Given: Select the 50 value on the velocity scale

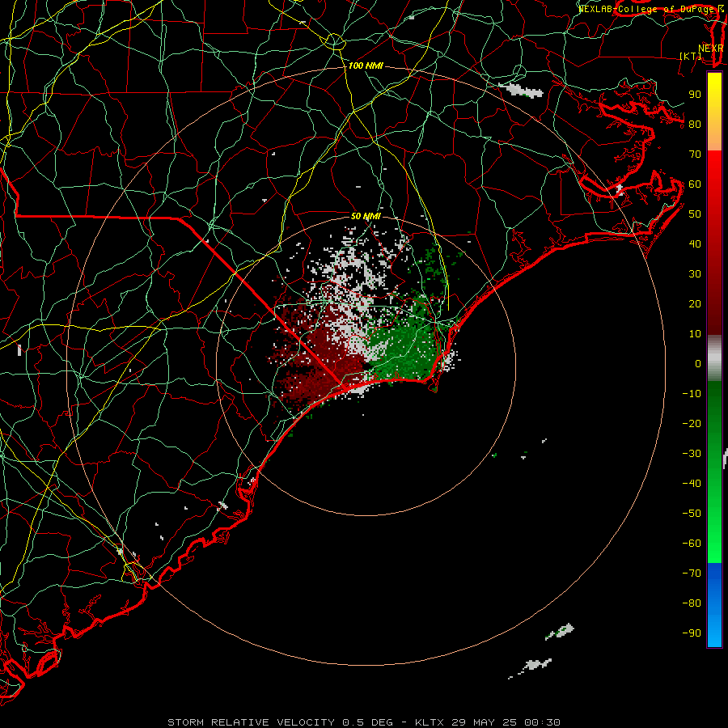Looking at the screenshot, I should pyautogui.click(x=695, y=214).
